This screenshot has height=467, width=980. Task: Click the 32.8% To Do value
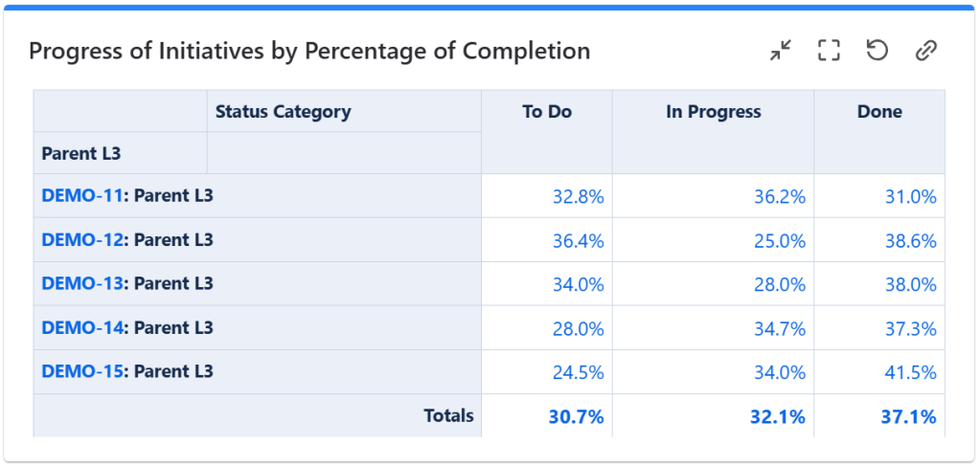point(578,197)
